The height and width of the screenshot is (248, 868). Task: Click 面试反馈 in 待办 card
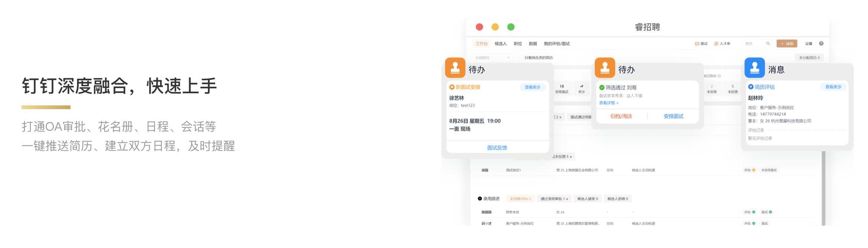497,147
